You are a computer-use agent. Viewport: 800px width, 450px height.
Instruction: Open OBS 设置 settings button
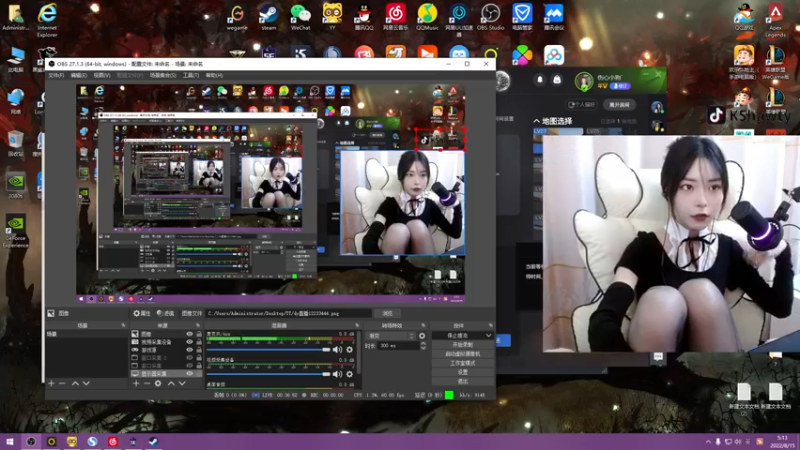[x=463, y=372]
